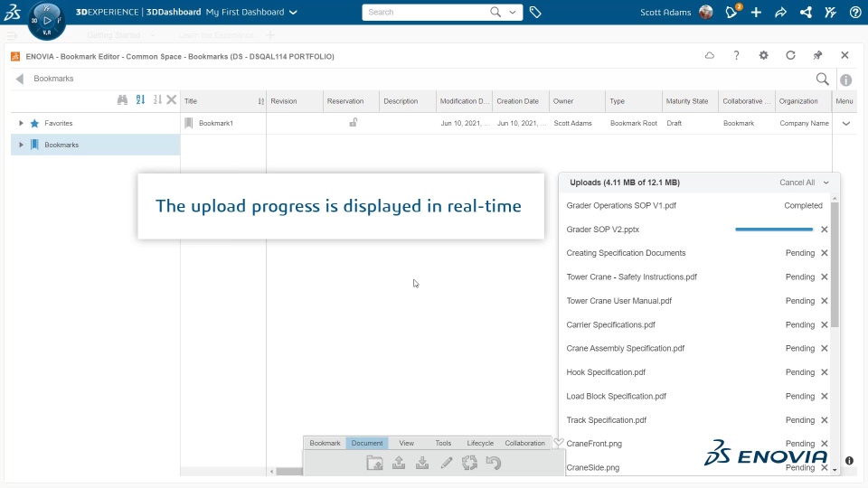Click the sort ascending icon in tree toolbar
Screen dimensions: 868x488
click(x=141, y=99)
